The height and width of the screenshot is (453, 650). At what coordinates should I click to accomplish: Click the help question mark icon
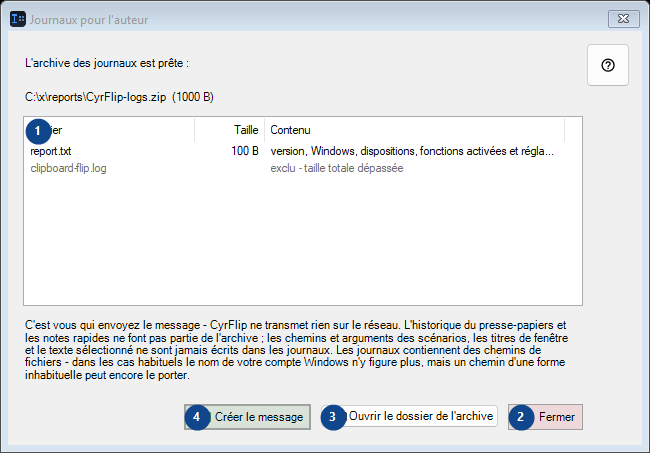[608, 65]
